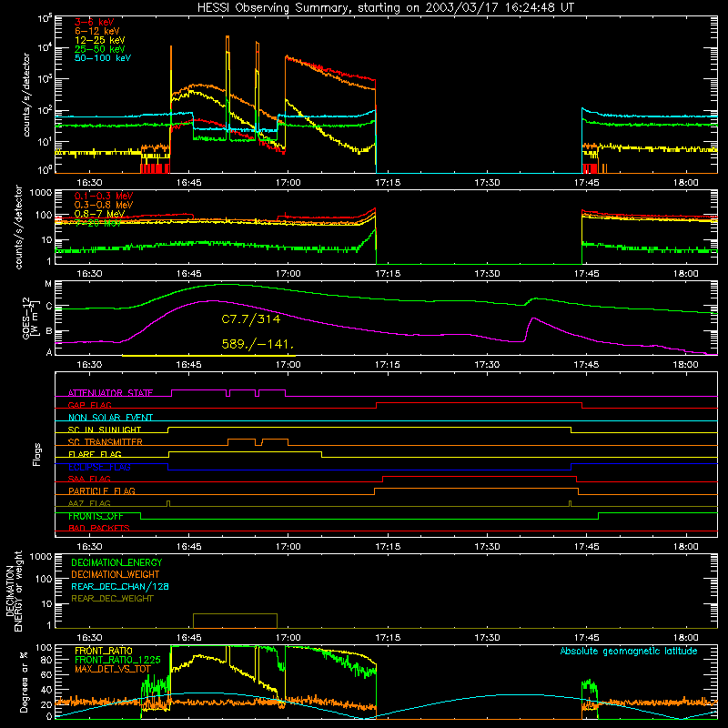Click the magenta GOES curve's second peak near 17:37
728x728 pixels.
[533, 318]
